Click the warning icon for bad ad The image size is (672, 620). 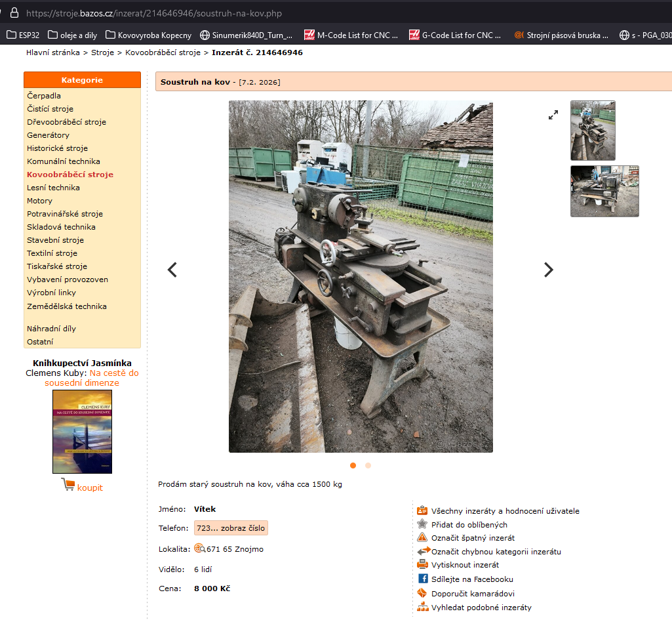423,537
